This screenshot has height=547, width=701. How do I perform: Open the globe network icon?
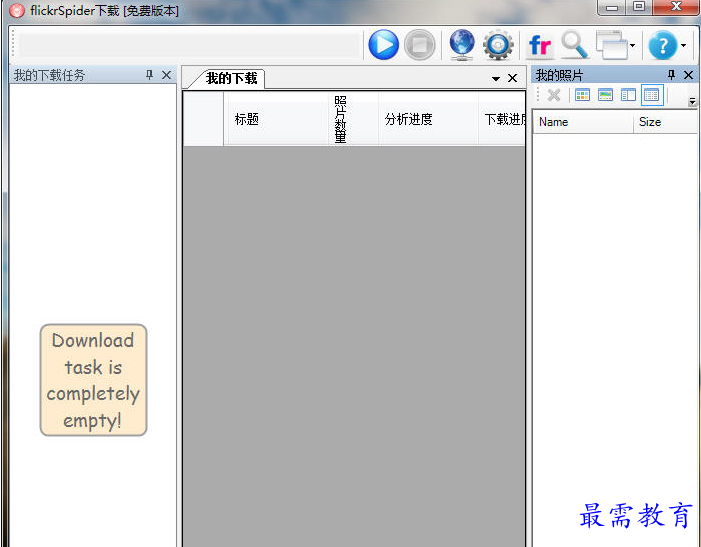pos(462,45)
